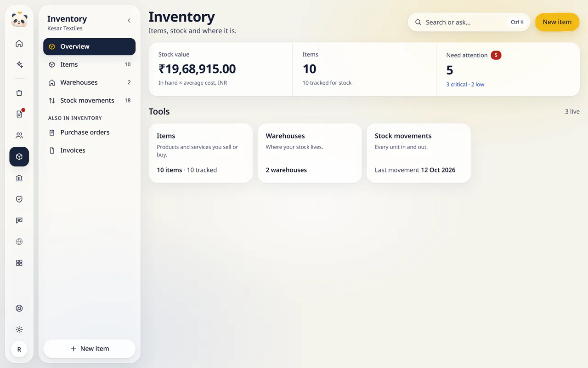Open Items in the sidebar navigation
This screenshot has height=368, width=588.
pyautogui.click(x=89, y=64)
